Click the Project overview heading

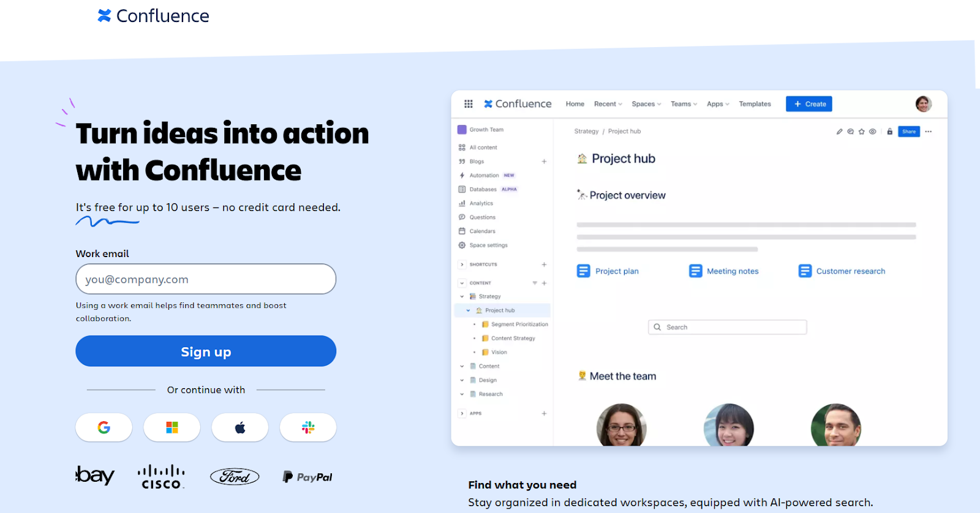point(621,195)
